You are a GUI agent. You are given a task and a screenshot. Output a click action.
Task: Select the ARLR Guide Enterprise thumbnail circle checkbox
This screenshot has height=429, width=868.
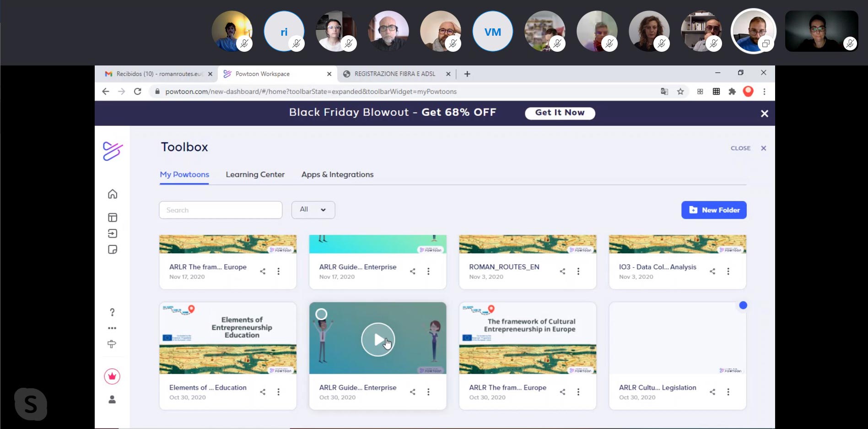click(322, 314)
